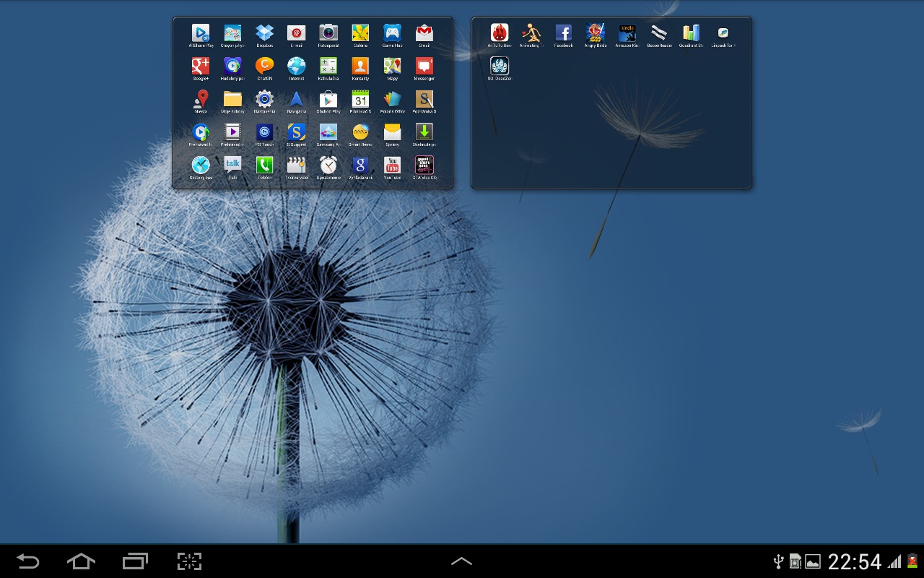The width and height of the screenshot is (924, 578).
Task: Launch Gmail
Action: [424, 34]
